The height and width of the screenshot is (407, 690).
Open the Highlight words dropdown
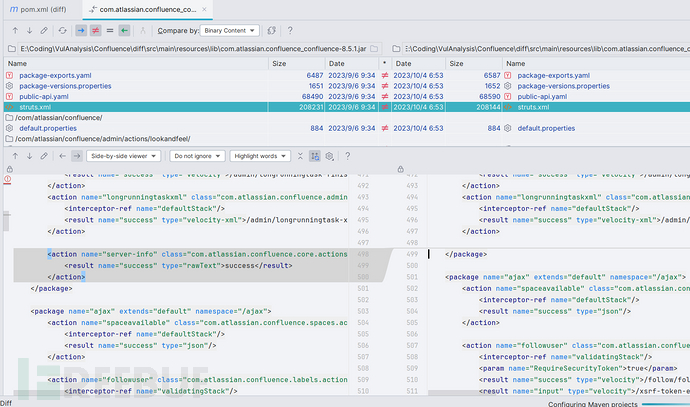coord(260,156)
